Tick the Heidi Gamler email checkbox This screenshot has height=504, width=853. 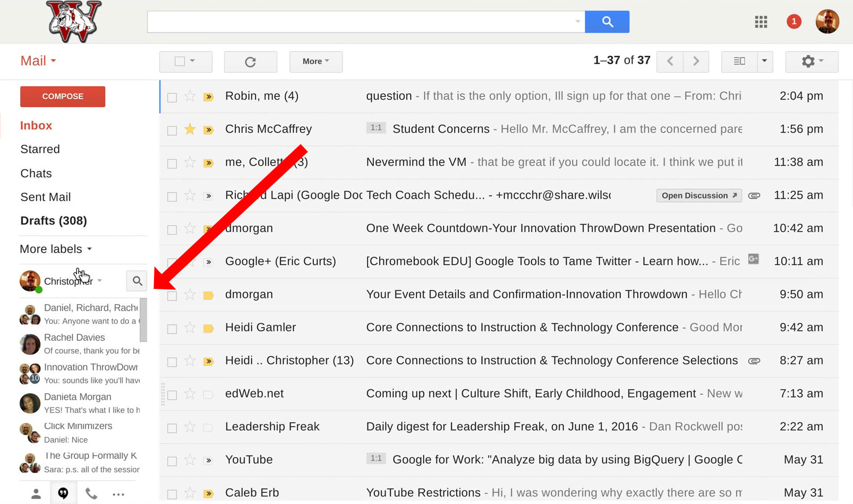click(172, 329)
